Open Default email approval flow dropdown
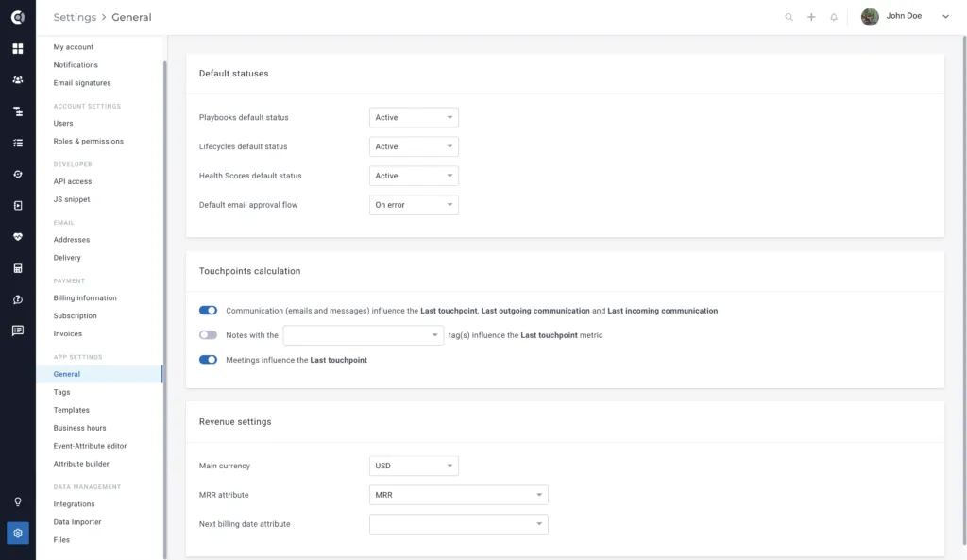This screenshot has width=967, height=560. click(x=414, y=205)
